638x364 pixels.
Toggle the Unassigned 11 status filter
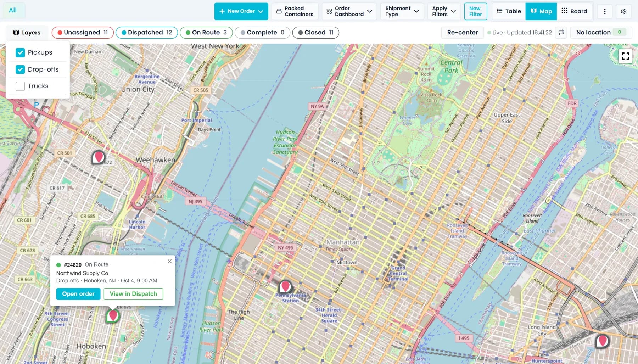click(83, 33)
